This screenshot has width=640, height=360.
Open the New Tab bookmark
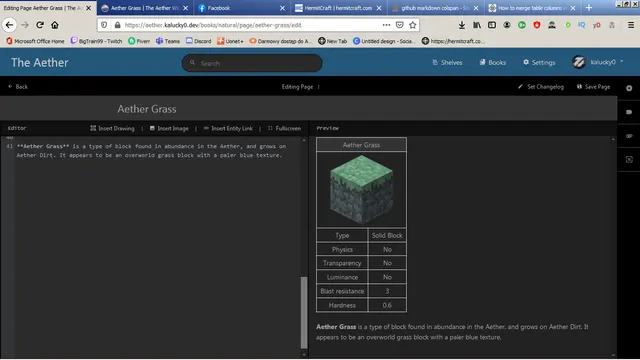[333, 41]
